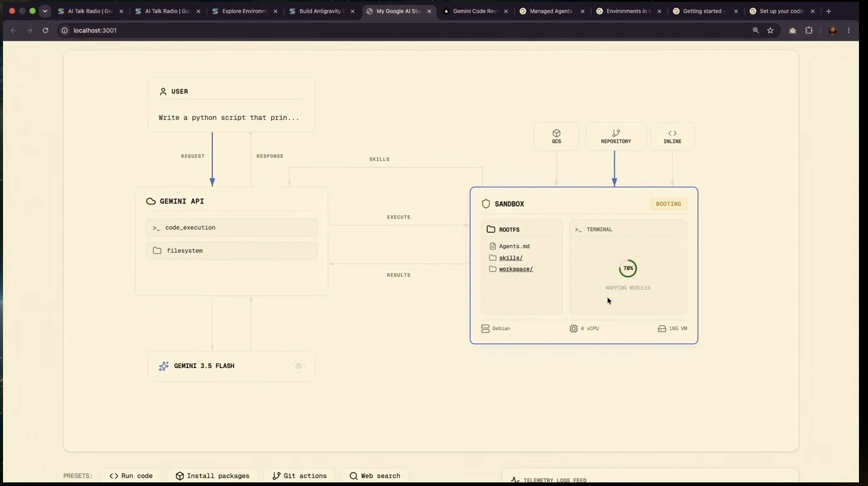Click the zoom magnifier icon in address bar

click(756, 30)
